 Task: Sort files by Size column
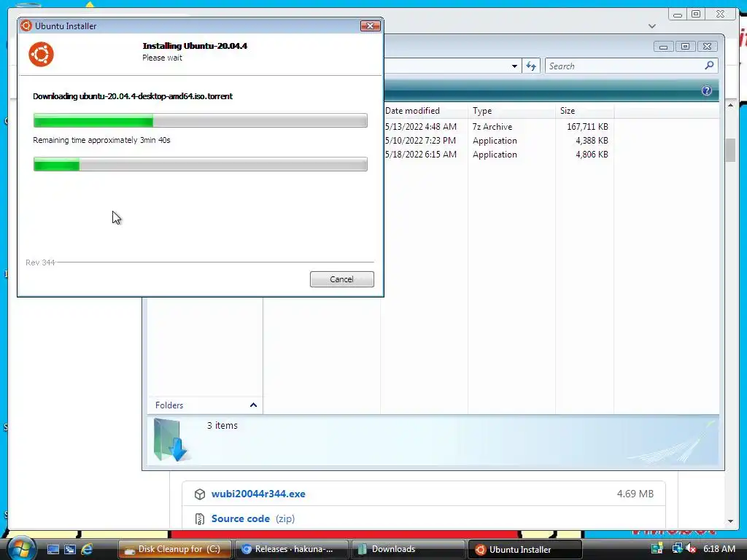(x=584, y=111)
